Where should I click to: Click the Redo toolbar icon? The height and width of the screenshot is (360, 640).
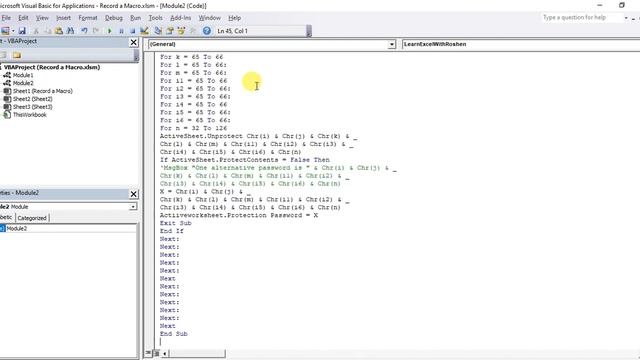pyautogui.click(x=96, y=31)
